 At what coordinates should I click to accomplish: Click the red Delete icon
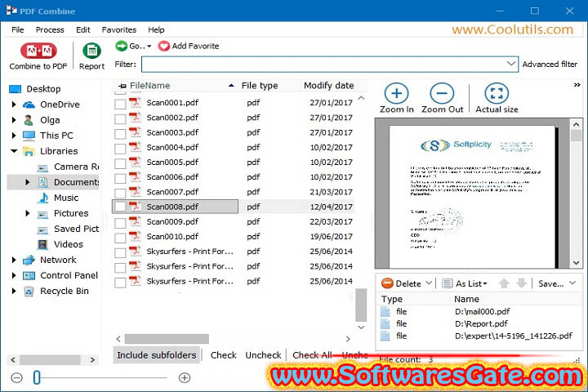pyautogui.click(x=387, y=283)
